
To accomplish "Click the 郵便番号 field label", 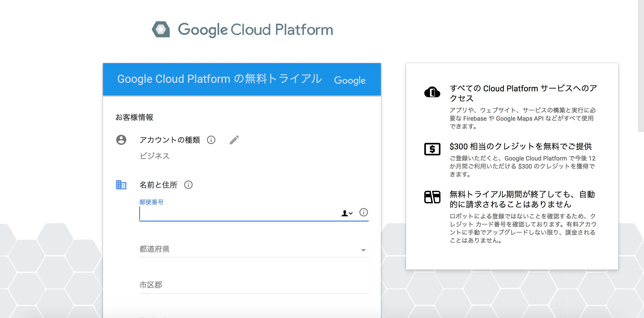I will coord(152,202).
